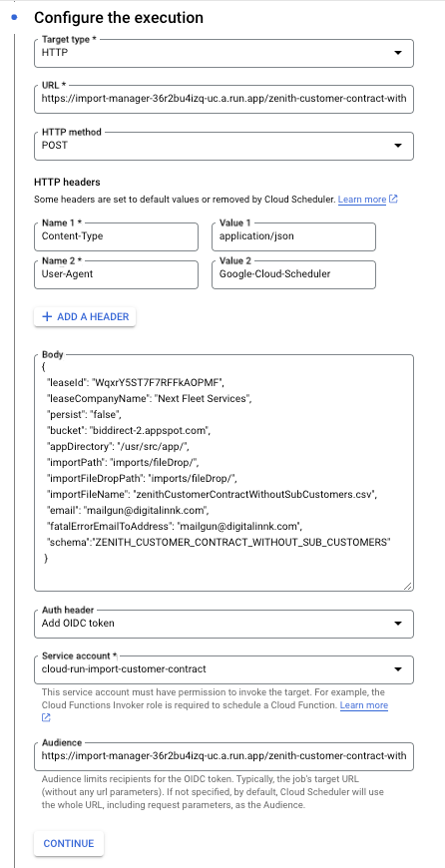
Task: Click external link icon under Service account help
Action: pyautogui.click(x=47, y=718)
